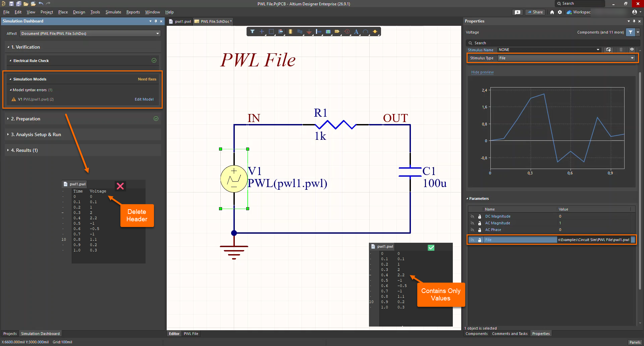
Task: Click the add new stimulus icon
Action: point(608,50)
